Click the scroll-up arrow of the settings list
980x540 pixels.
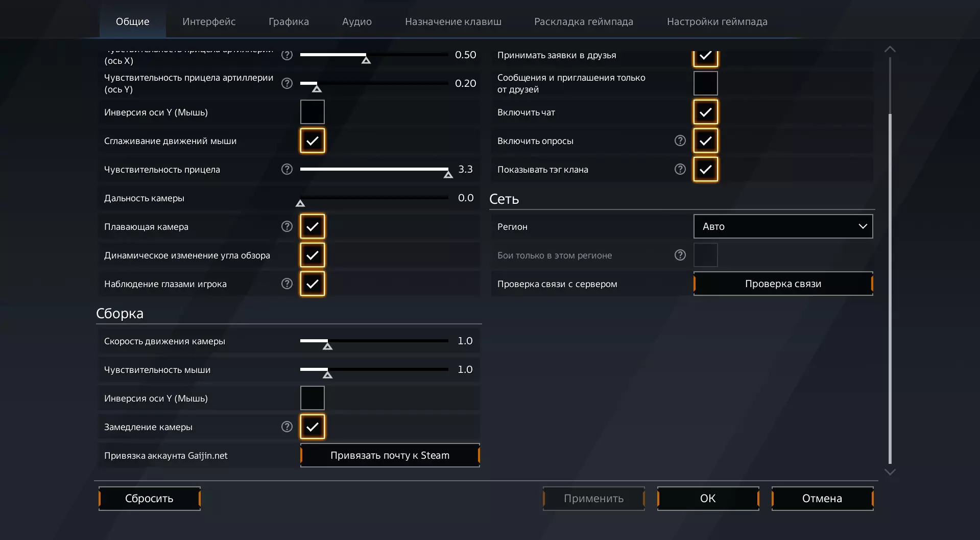point(890,49)
